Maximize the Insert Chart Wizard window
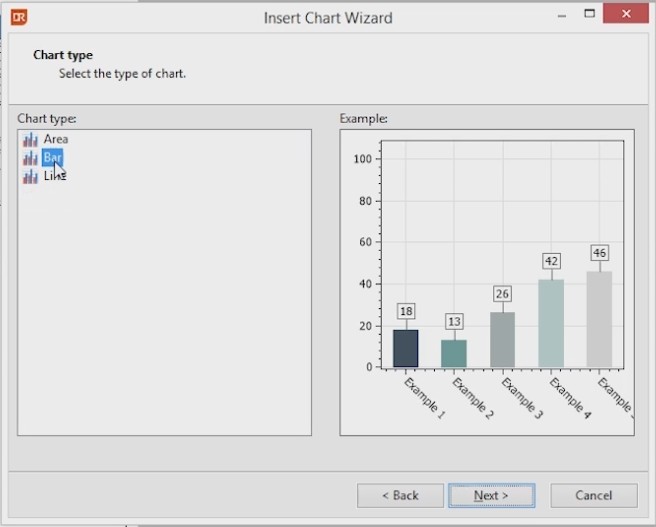 click(x=590, y=15)
